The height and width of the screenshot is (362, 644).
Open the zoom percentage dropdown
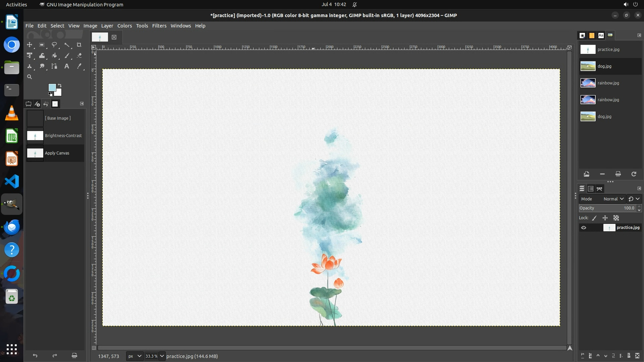pos(162,356)
